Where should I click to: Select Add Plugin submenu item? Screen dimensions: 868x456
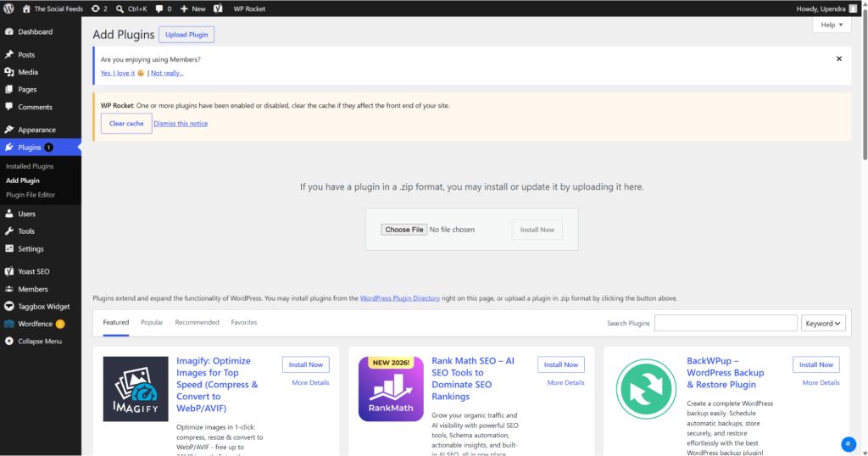coord(23,181)
